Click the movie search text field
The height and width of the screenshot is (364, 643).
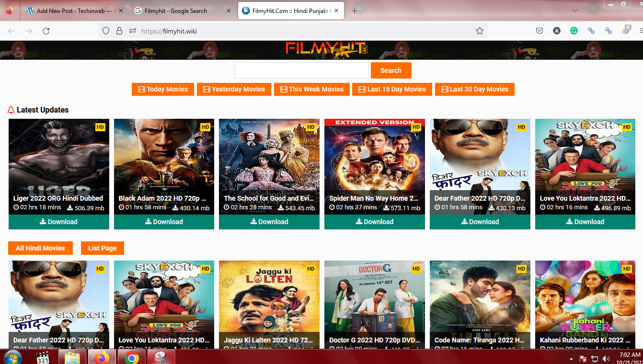pos(302,70)
